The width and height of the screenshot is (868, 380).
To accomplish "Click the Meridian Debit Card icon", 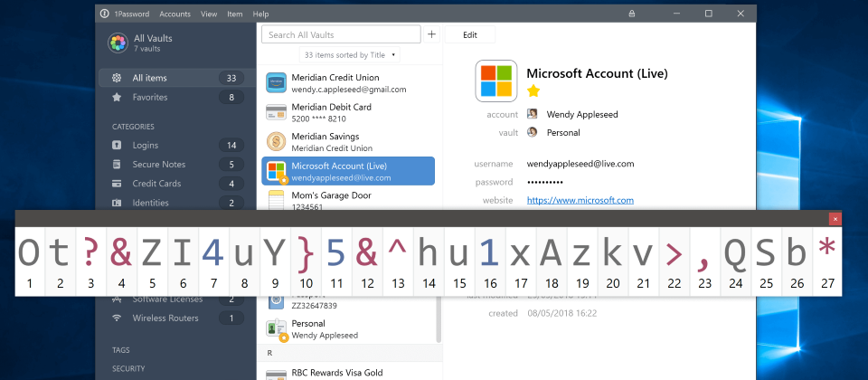I will tap(276, 112).
